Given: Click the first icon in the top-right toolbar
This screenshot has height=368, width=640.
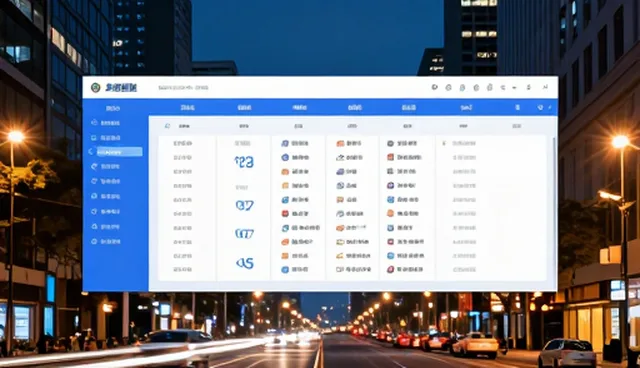Looking at the screenshot, I should 435,87.
